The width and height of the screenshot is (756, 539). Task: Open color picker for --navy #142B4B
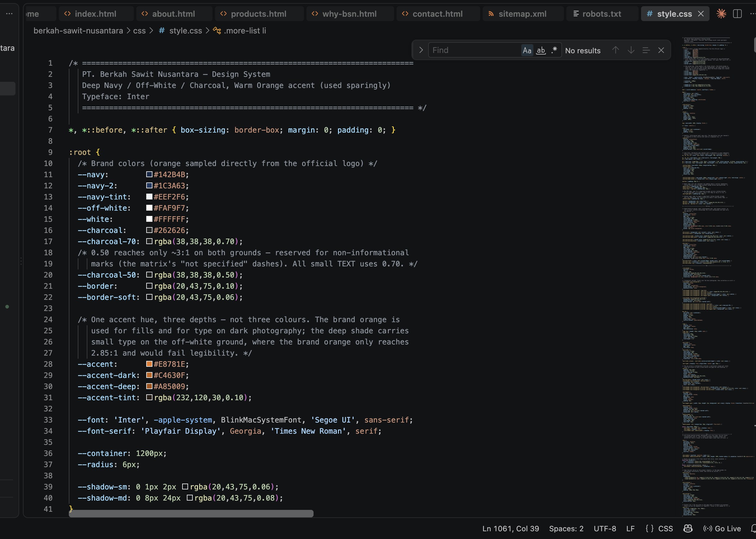coord(149,174)
